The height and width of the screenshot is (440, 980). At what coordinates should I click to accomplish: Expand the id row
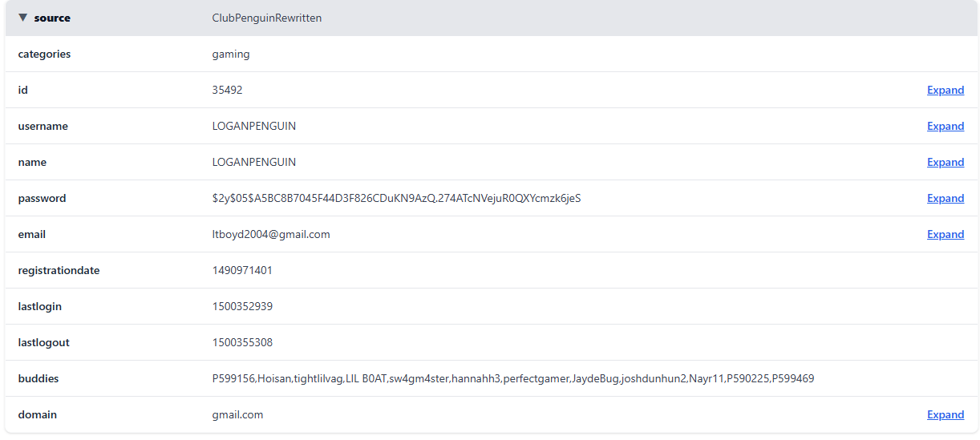click(945, 91)
